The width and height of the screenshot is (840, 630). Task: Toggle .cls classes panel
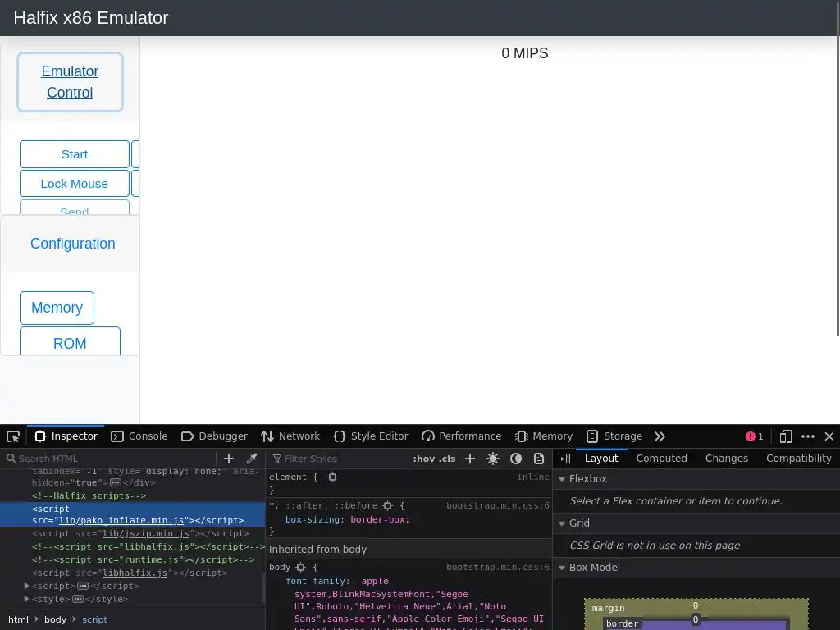point(447,459)
